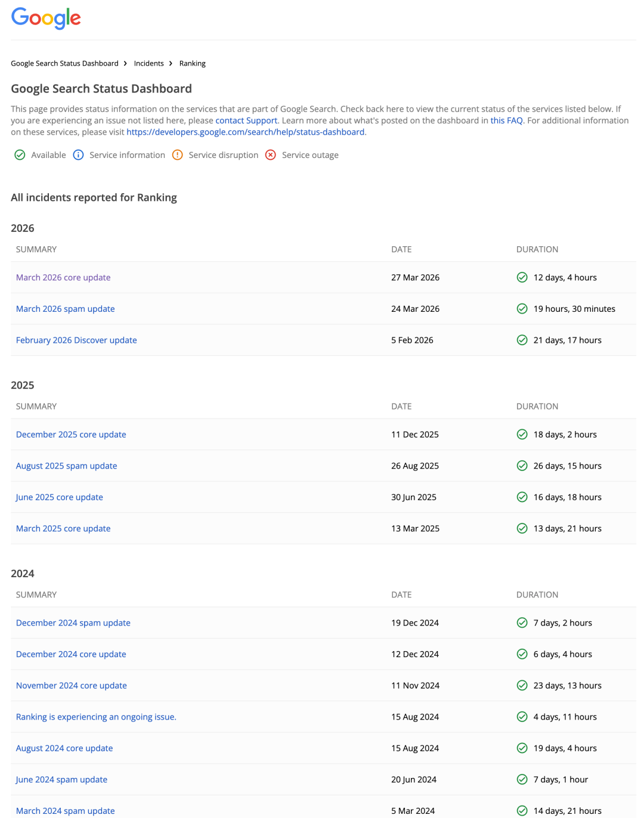Click checkmark icon beside 19 days, 4 hours

[x=522, y=748]
